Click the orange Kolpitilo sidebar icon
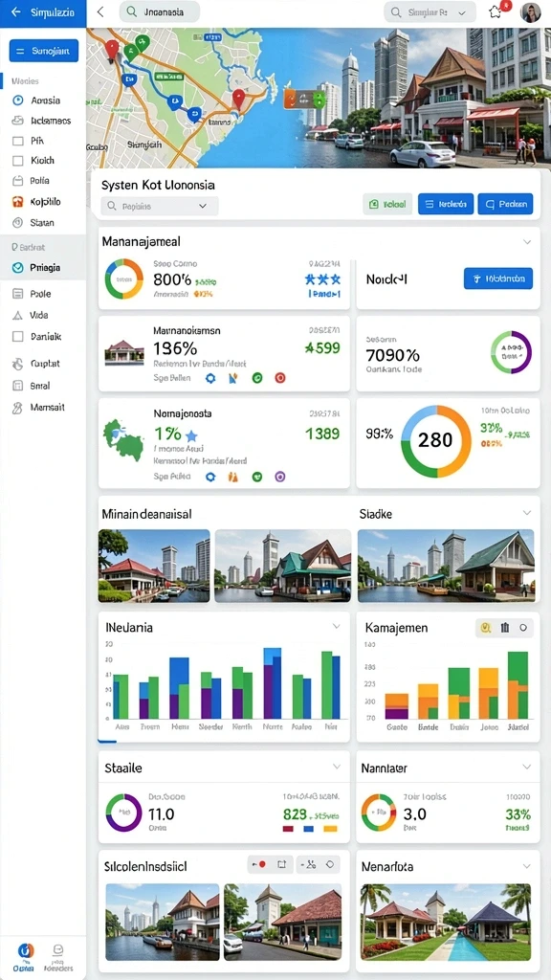This screenshot has width=551, height=980. tap(18, 202)
